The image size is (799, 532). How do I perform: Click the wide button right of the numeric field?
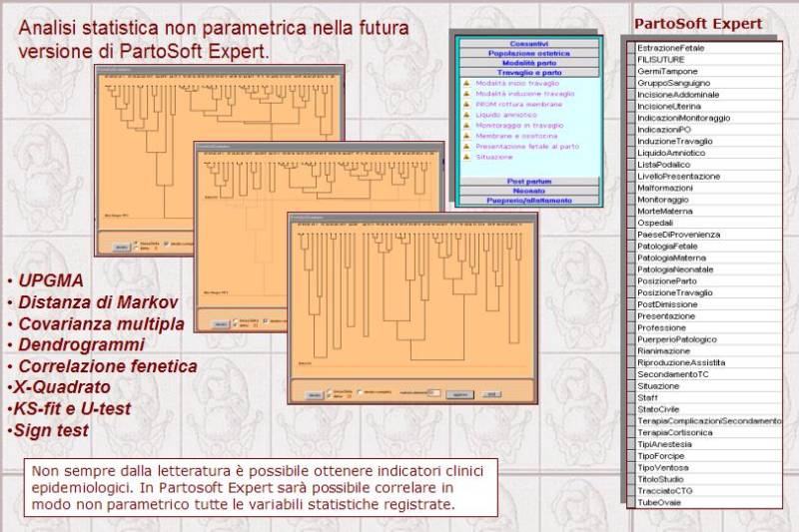459,394
